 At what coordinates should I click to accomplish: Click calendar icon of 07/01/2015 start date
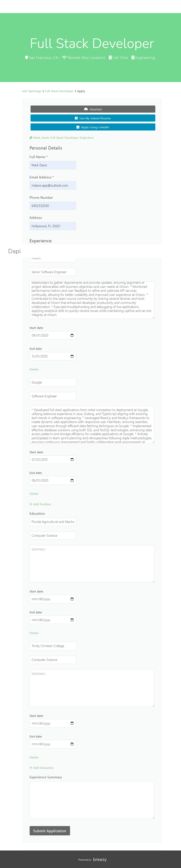pos(72,460)
